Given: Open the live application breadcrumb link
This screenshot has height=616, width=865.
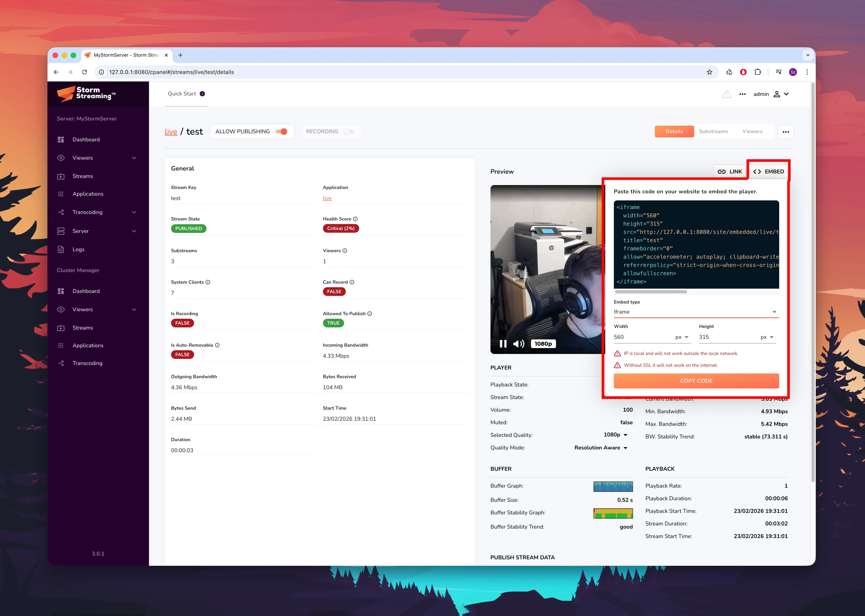Looking at the screenshot, I should [x=171, y=132].
